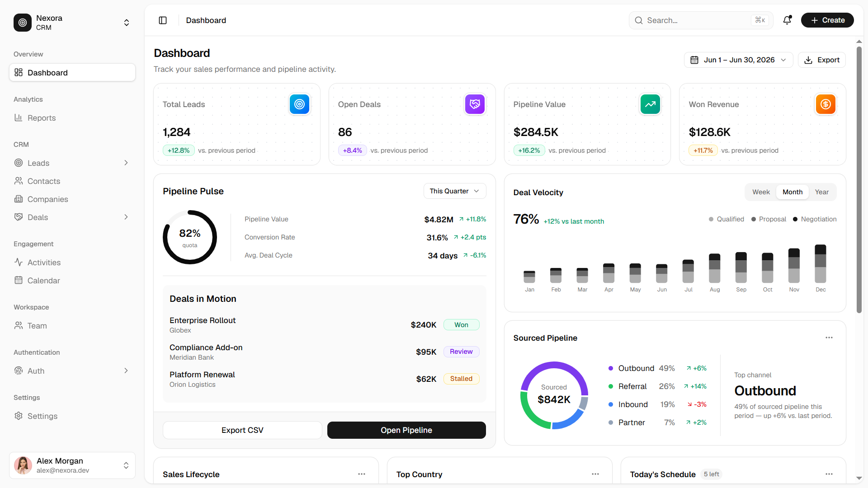868x488 pixels.
Task: Click Open Pipeline button
Action: pyautogui.click(x=406, y=430)
